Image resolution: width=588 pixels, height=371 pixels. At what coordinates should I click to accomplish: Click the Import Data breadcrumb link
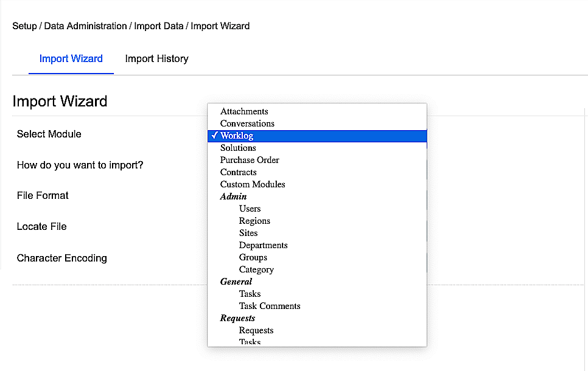pos(159,26)
